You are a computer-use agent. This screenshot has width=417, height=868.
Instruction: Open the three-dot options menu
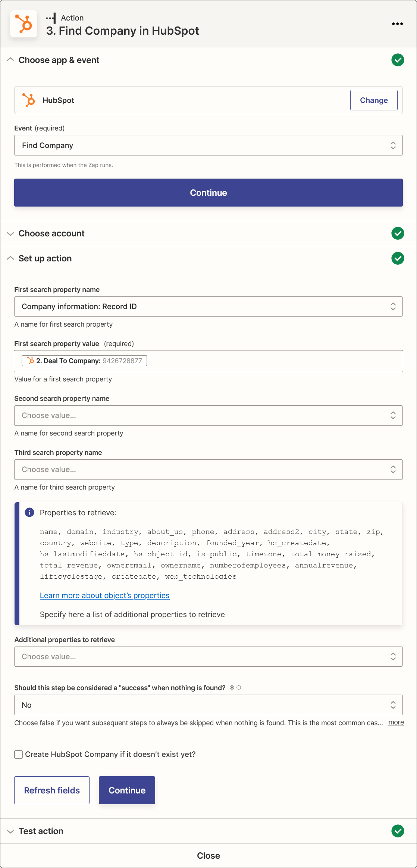[397, 24]
